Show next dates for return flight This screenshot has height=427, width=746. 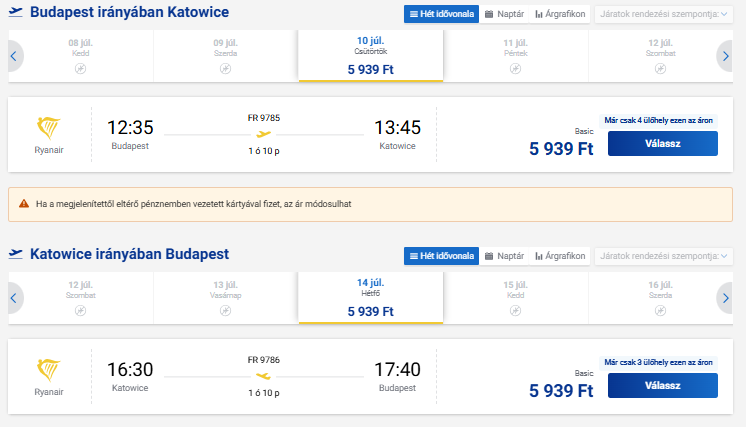pyautogui.click(x=726, y=298)
